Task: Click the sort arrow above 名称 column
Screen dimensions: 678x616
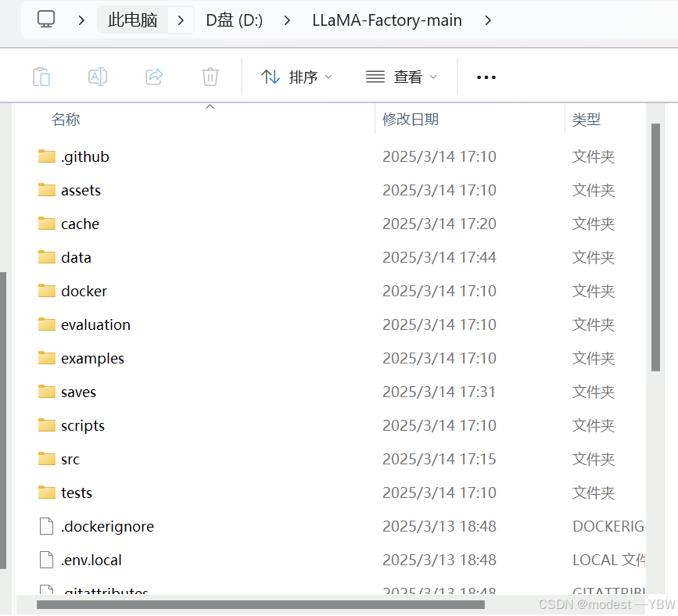Action: pos(210,106)
